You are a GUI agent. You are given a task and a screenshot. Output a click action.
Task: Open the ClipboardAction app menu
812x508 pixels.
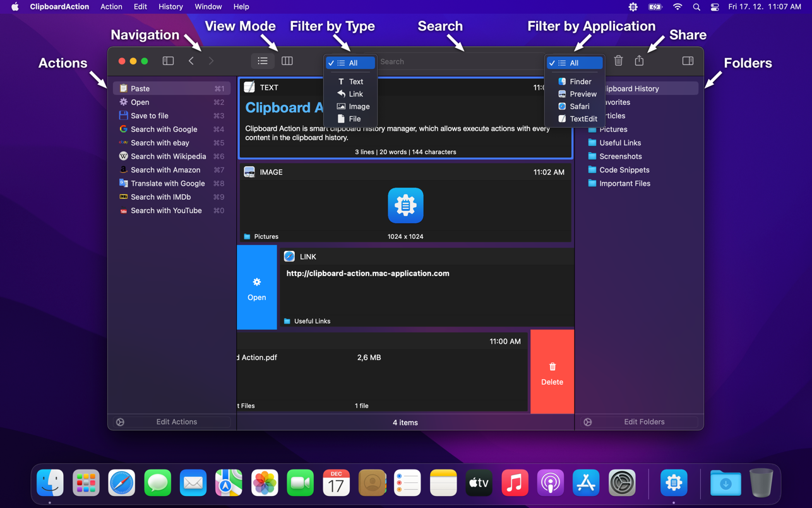pos(59,7)
